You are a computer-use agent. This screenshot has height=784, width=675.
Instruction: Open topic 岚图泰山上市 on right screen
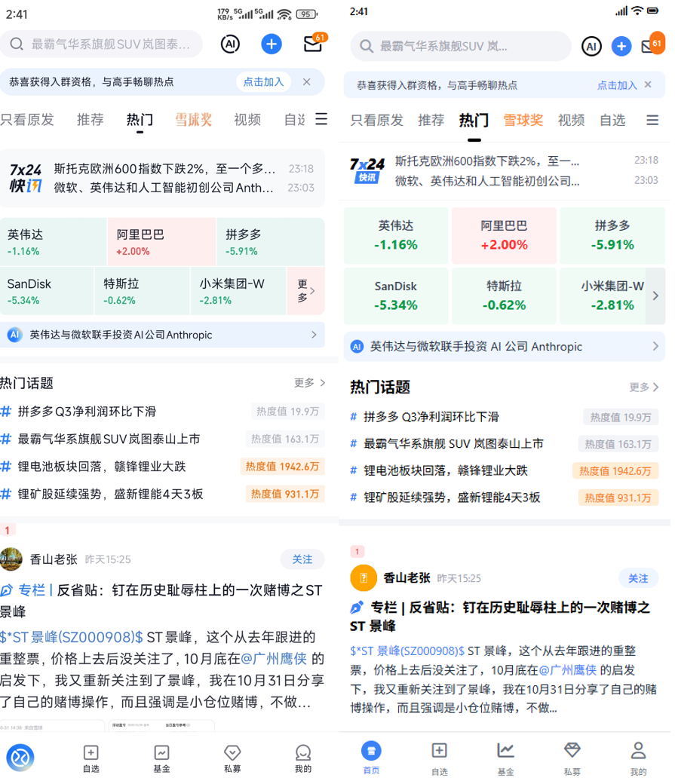pos(453,443)
